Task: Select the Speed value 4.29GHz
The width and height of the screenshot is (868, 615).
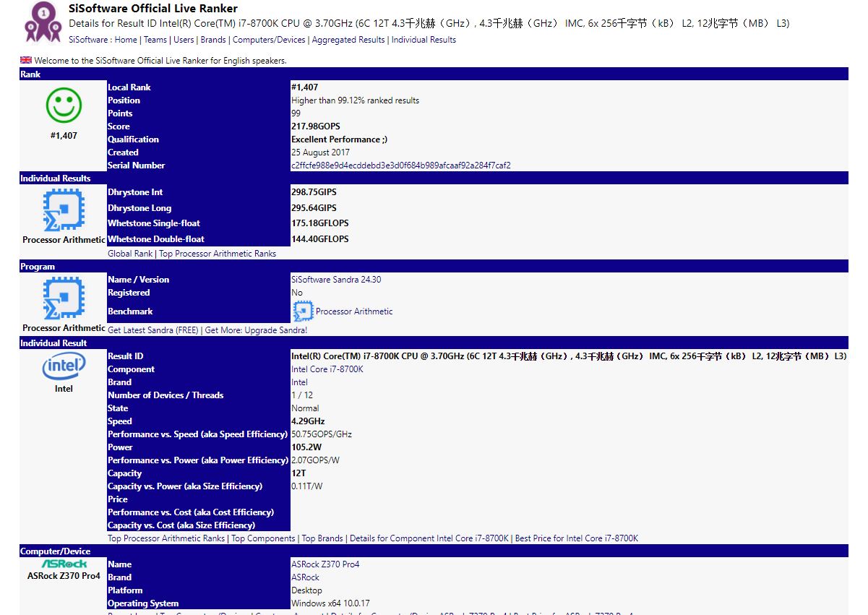Action: pyautogui.click(x=308, y=421)
